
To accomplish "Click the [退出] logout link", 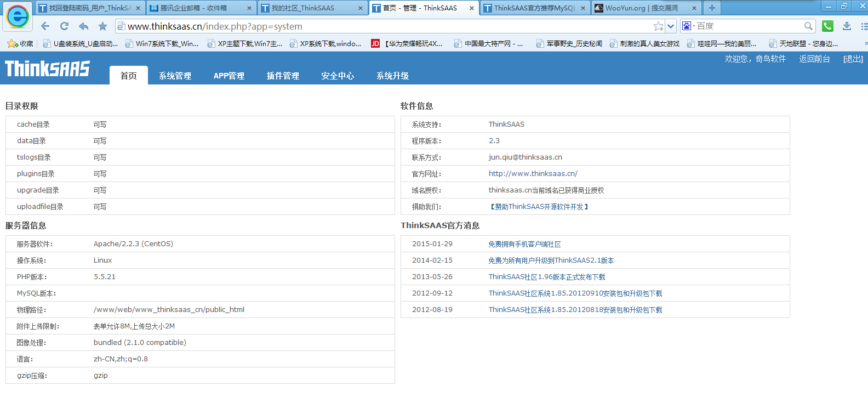I will click(x=853, y=59).
